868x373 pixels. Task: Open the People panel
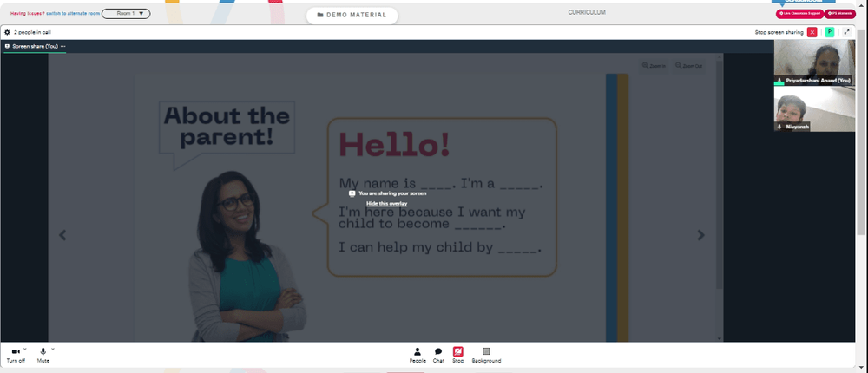(418, 355)
